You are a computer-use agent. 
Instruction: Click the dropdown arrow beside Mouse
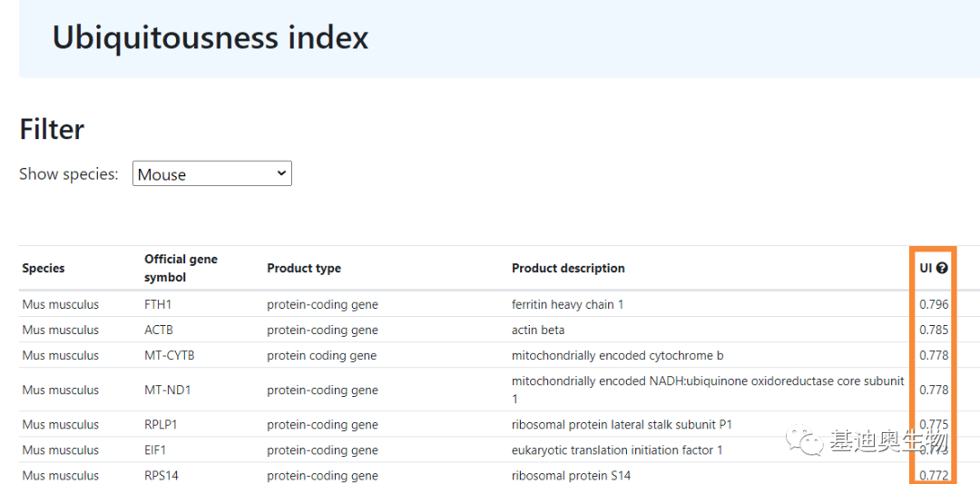(x=281, y=173)
